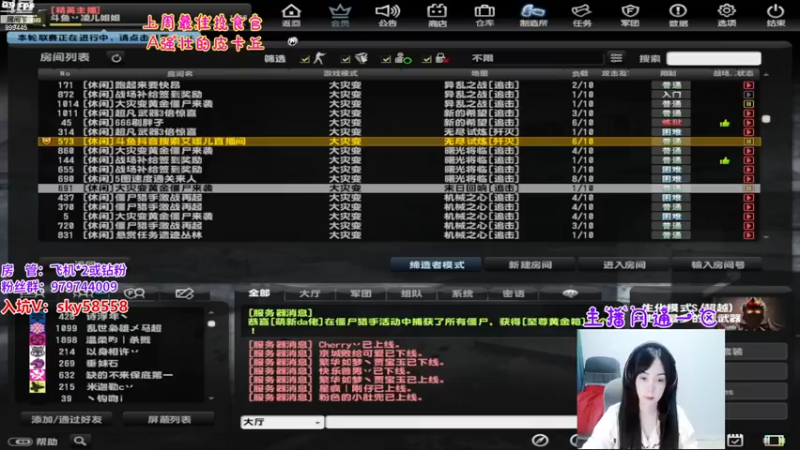Open the 公告 announcement speaker icon

click(x=388, y=15)
